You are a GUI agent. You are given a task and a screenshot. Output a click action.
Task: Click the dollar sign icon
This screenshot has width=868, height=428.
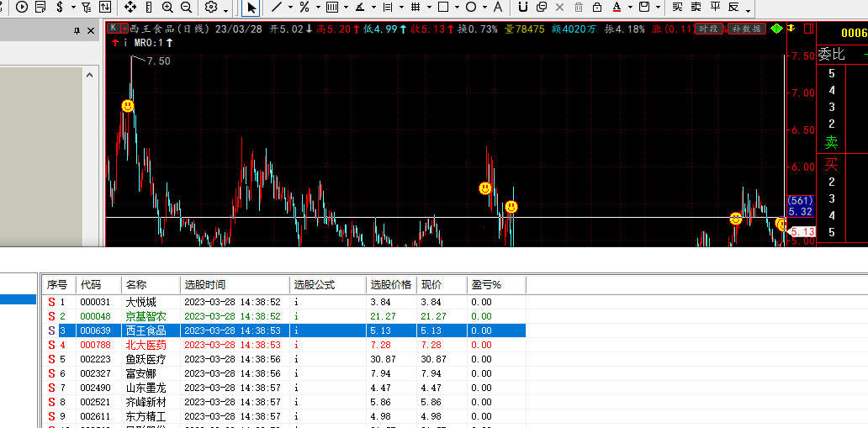pyautogui.click(x=60, y=8)
